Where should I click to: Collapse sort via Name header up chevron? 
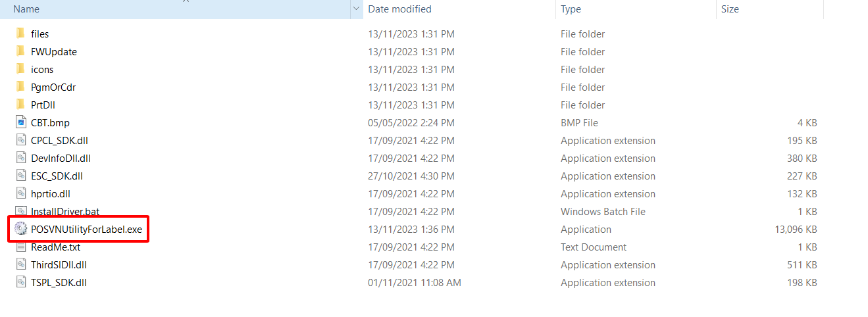[186, 1]
